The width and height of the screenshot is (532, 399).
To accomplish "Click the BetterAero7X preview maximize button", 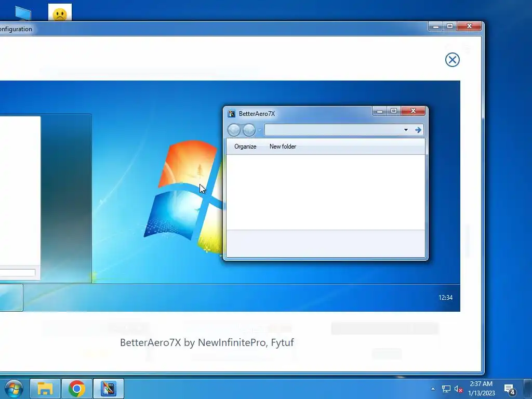I will (394, 111).
